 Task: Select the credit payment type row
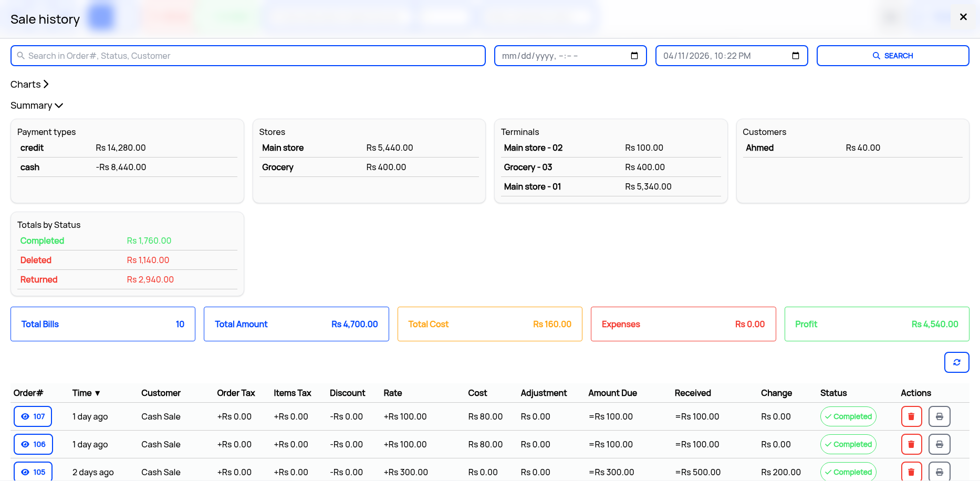(127, 148)
